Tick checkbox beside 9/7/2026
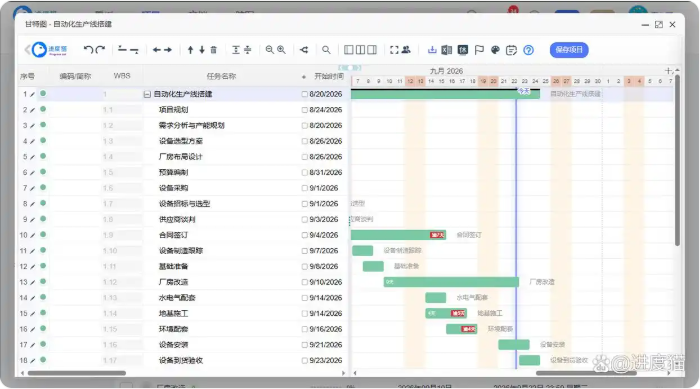Screen dimensions: 700x389 [x=304, y=251]
